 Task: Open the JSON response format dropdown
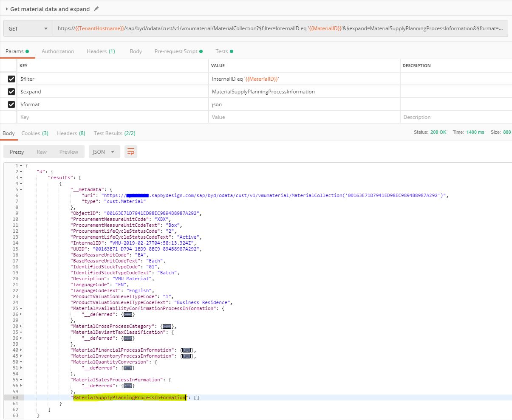point(104,152)
